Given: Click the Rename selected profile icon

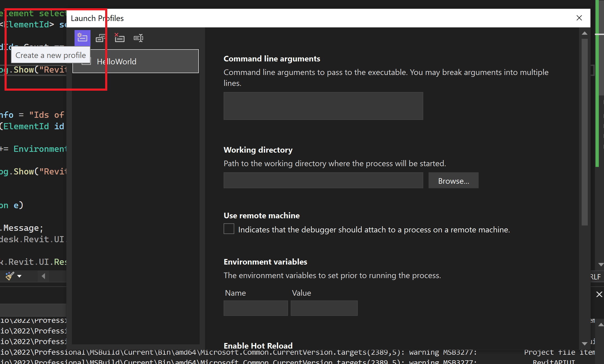Looking at the screenshot, I should [138, 38].
